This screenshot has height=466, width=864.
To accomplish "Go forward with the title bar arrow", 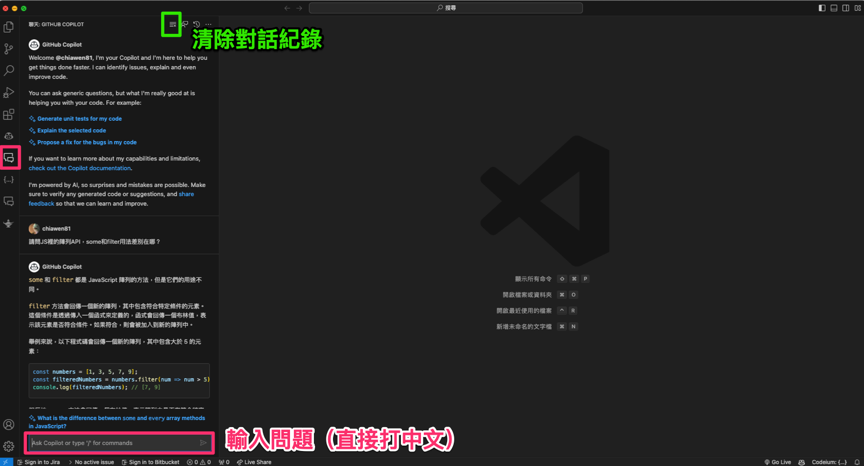I will (x=299, y=8).
